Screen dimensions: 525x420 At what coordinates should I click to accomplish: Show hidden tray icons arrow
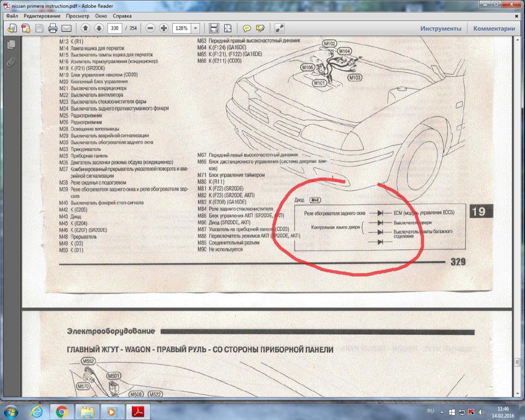[442, 412]
